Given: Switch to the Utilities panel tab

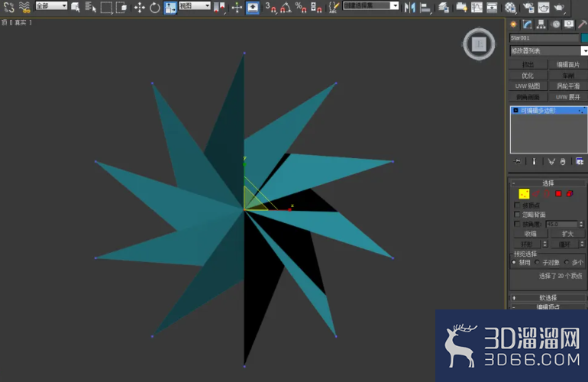Looking at the screenshot, I should coord(583,24).
